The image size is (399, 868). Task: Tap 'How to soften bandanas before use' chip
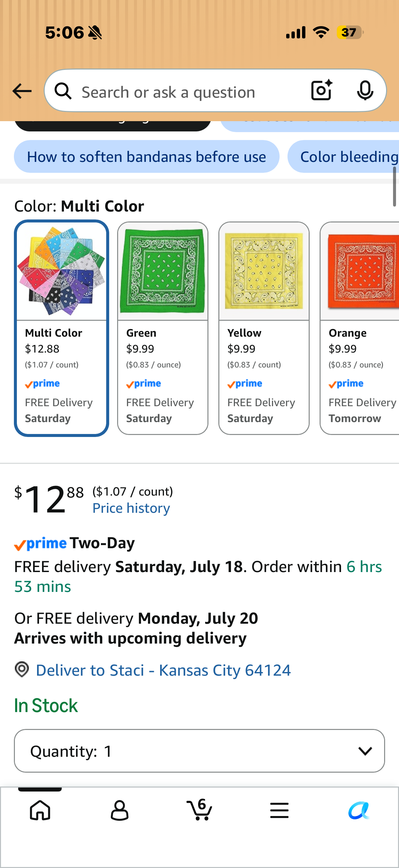pyautogui.click(x=147, y=157)
